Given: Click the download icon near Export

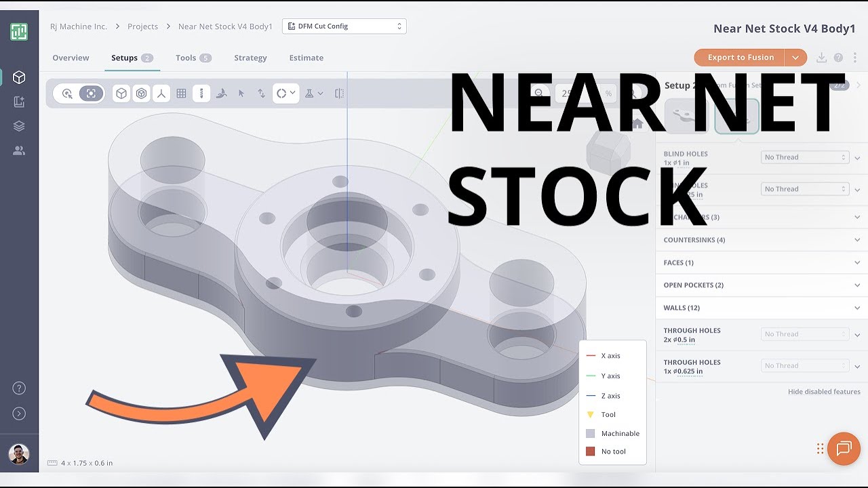Looking at the screenshot, I should click(x=821, y=58).
